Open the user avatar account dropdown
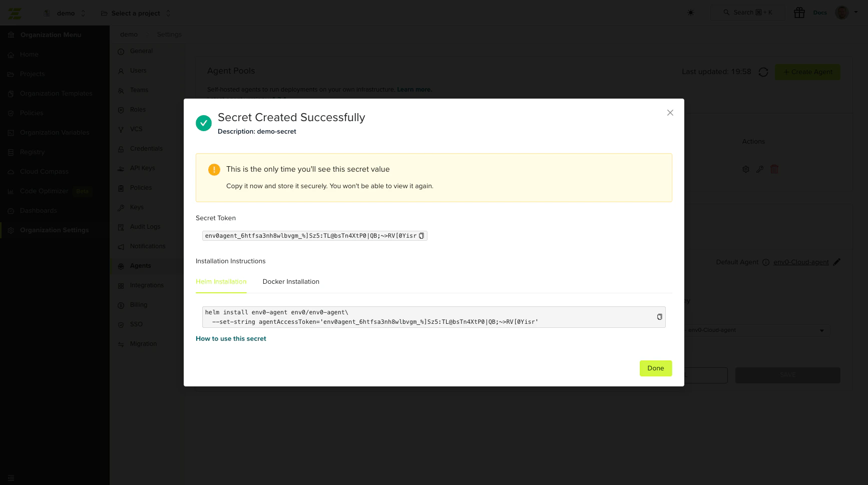Screen dimensions: 868x485 [x=841, y=13]
